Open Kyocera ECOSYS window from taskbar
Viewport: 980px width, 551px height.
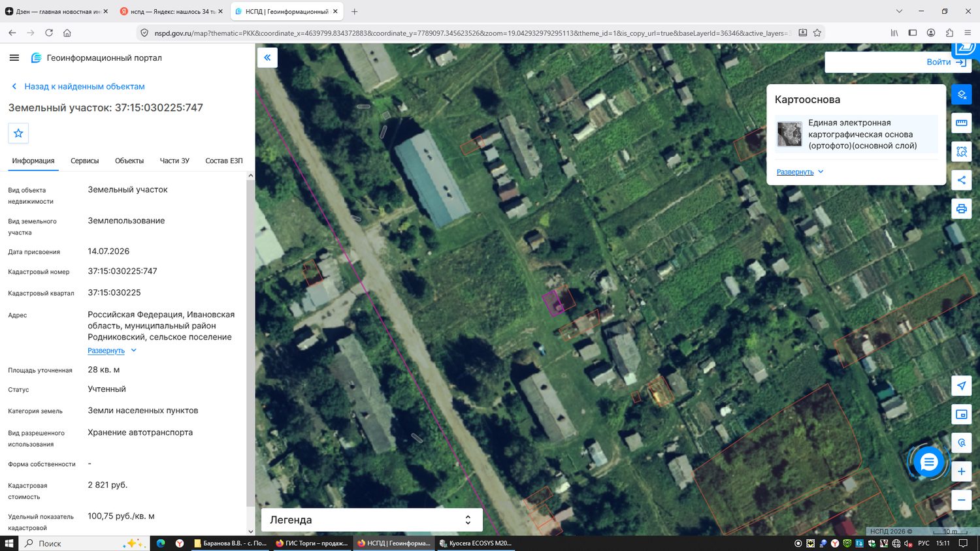[x=476, y=543]
